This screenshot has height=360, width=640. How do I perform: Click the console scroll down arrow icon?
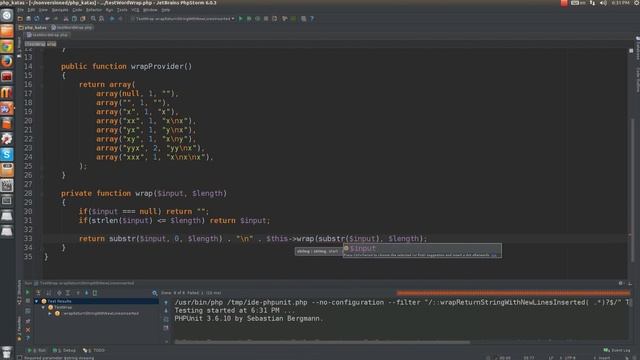point(166,311)
